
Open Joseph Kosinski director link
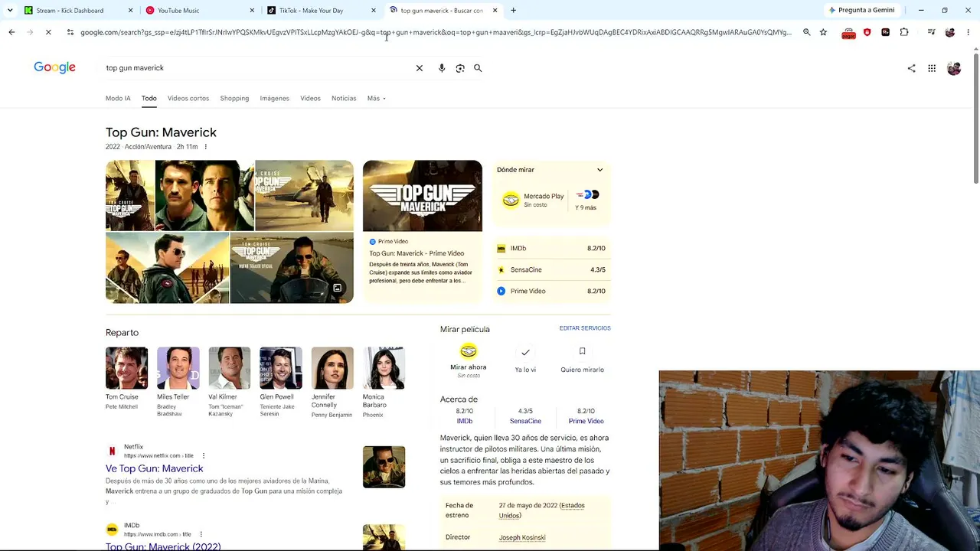click(522, 537)
